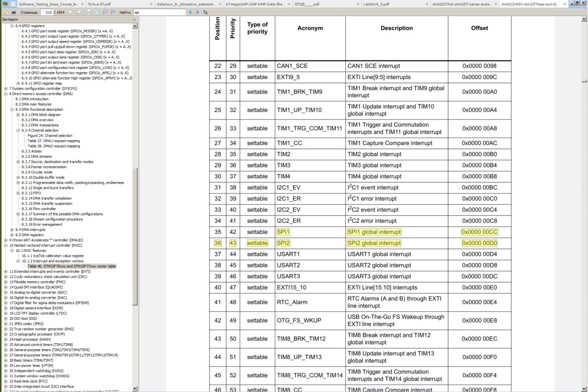The width and height of the screenshot is (588, 392).
Task: Collapse the 6.4 GPIO registers node
Action: coord(12,26)
